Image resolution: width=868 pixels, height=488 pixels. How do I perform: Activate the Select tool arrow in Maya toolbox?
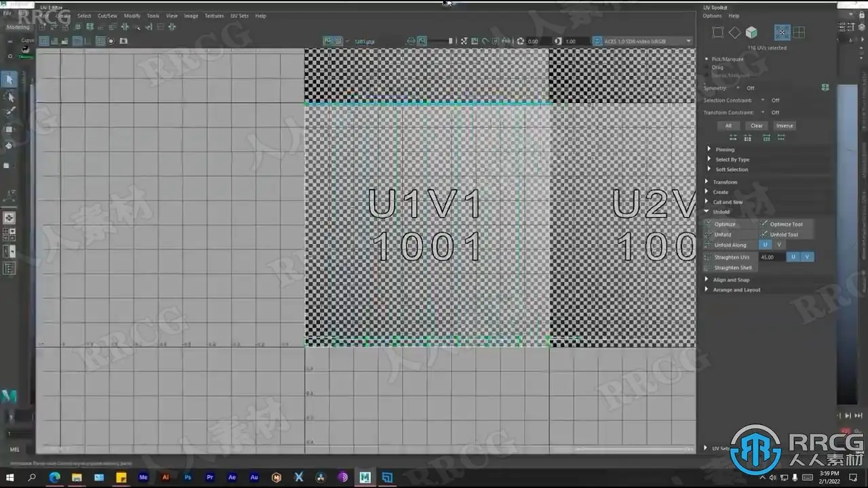click(x=9, y=80)
